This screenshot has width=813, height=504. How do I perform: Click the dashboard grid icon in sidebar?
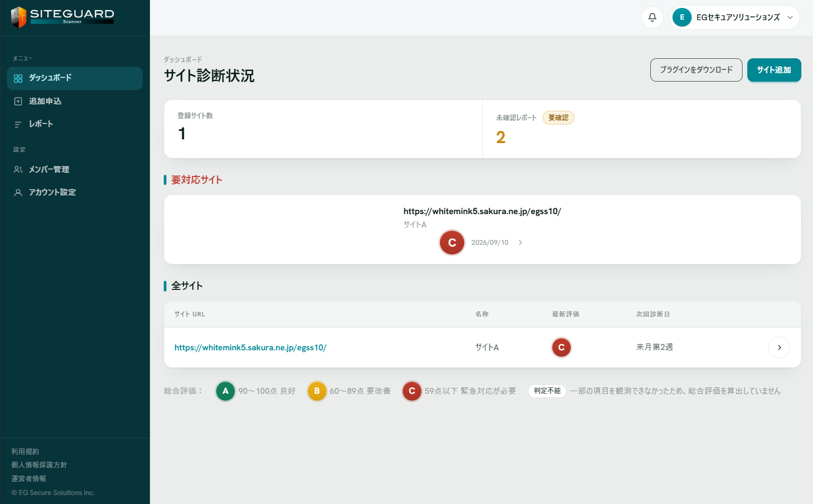18,78
